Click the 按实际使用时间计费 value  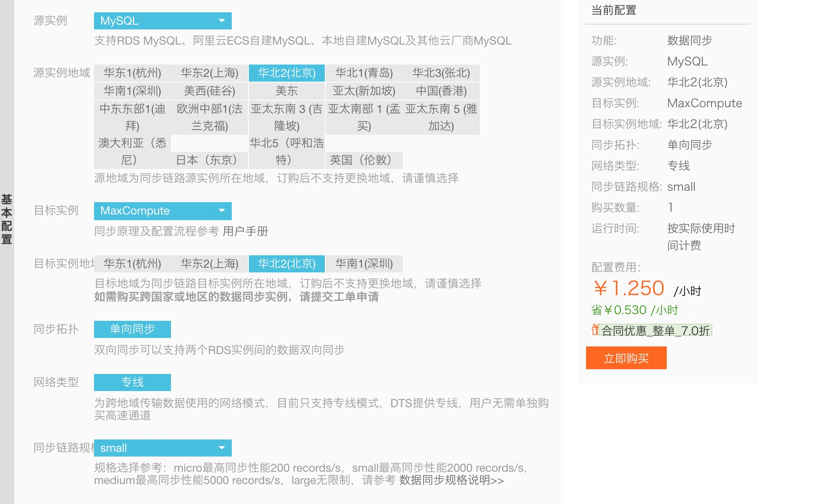point(701,237)
